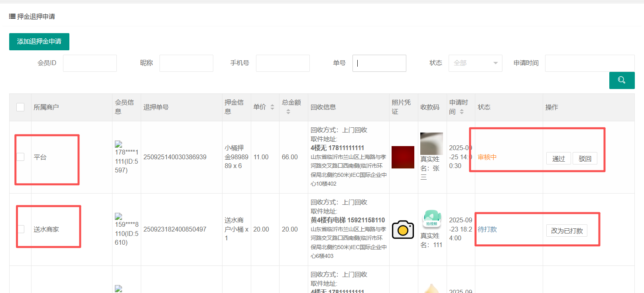Viewport: 644px width, 293px height.
Task: Check the 送水商家 row checkbox
Action: tap(20, 229)
